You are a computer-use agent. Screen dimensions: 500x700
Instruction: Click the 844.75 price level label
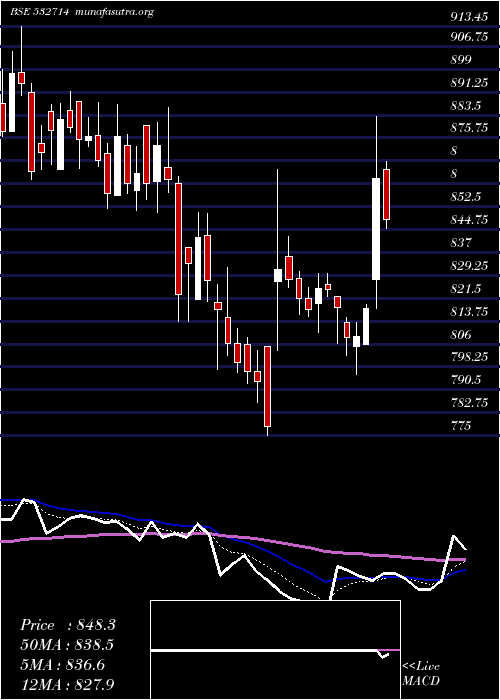[x=468, y=220]
